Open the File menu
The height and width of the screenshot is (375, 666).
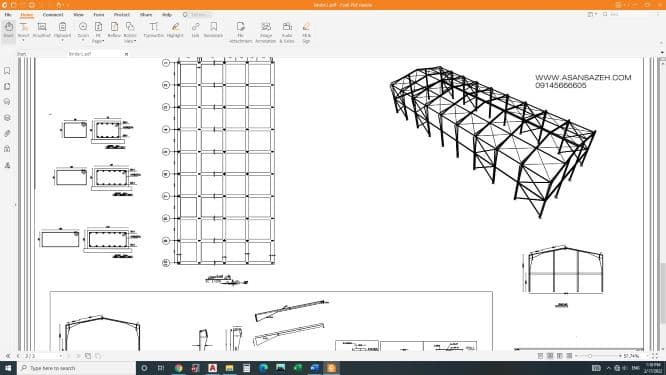pos(8,14)
